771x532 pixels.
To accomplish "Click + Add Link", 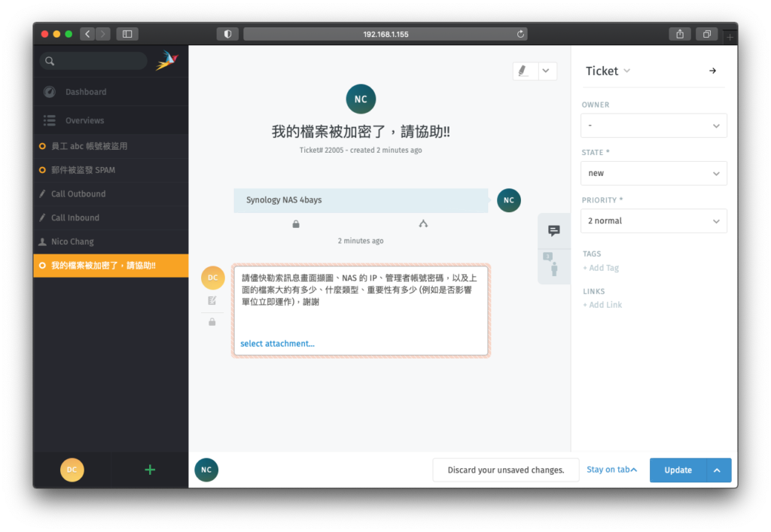I will 602,305.
